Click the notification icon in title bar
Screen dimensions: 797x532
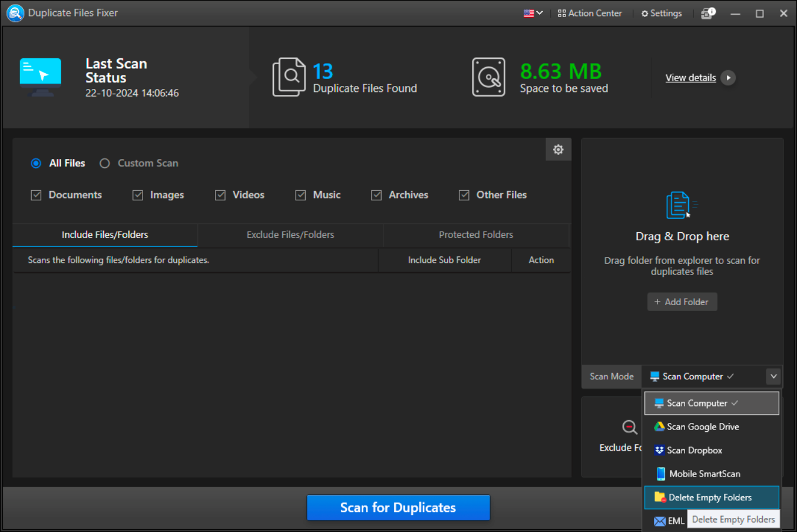pos(708,13)
